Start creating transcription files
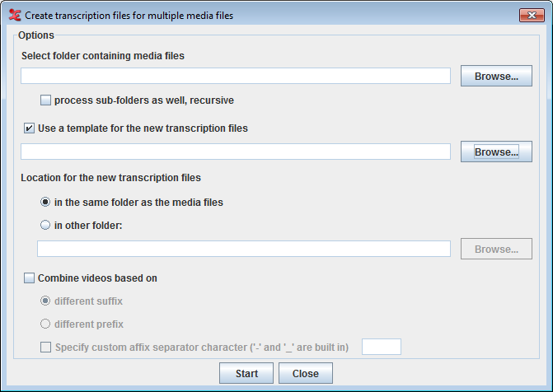Viewport: 553px width, 392px height. [x=246, y=373]
